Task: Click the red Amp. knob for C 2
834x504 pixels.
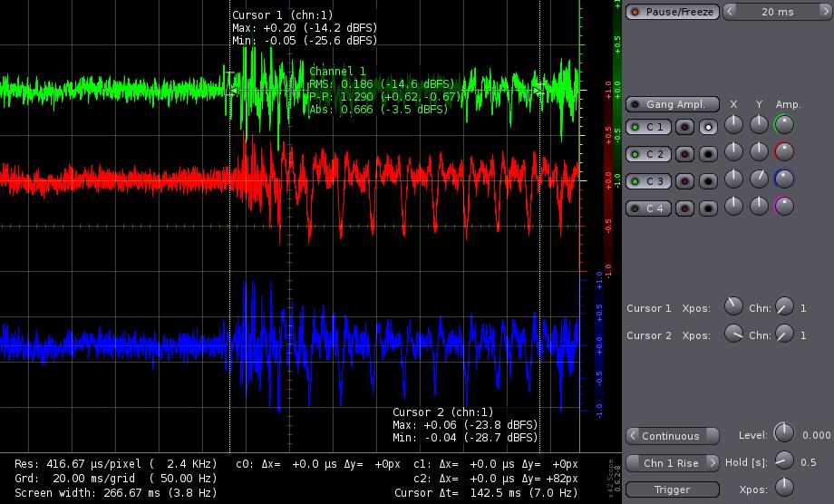Action: click(x=784, y=151)
